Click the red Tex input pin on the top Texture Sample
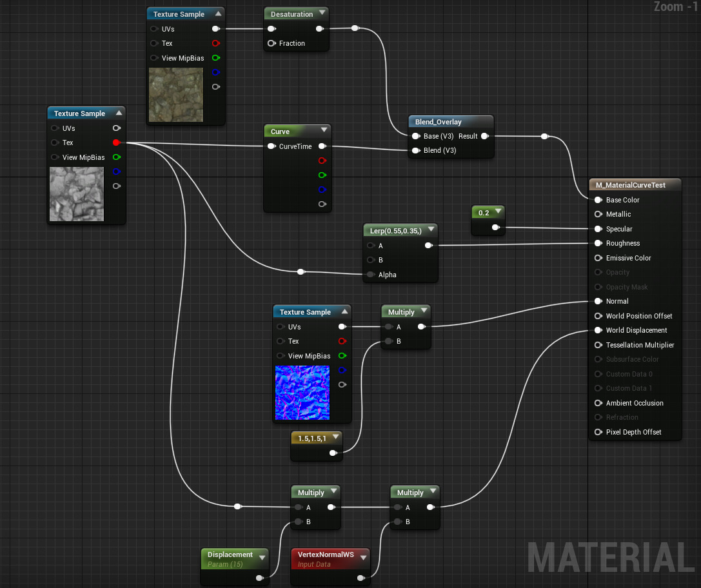The height and width of the screenshot is (588, 701). [x=215, y=43]
